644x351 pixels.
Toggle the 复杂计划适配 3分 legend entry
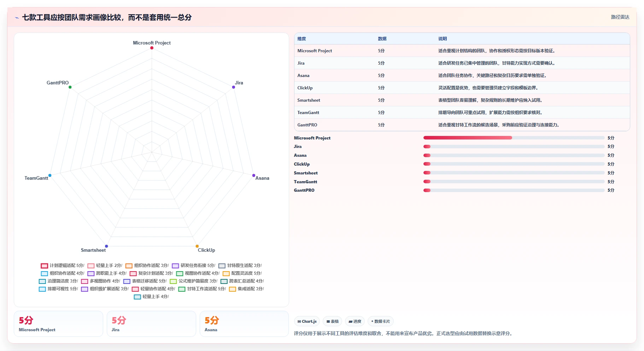[x=151, y=273]
